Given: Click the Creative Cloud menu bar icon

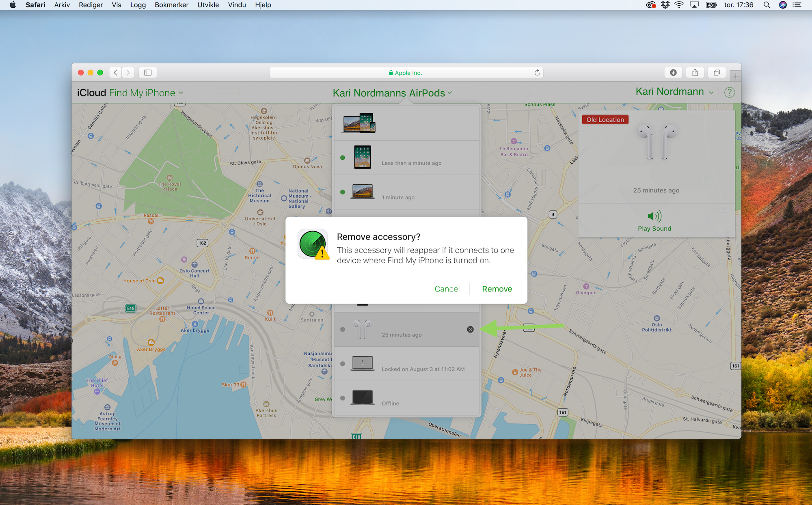Looking at the screenshot, I should pyautogui.click(x=651, y=5).
